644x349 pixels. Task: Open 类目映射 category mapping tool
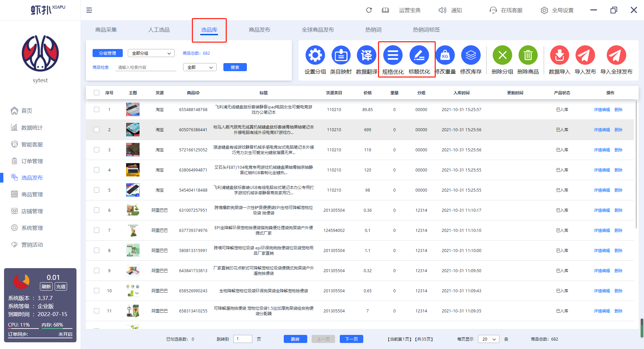[341, 55]
